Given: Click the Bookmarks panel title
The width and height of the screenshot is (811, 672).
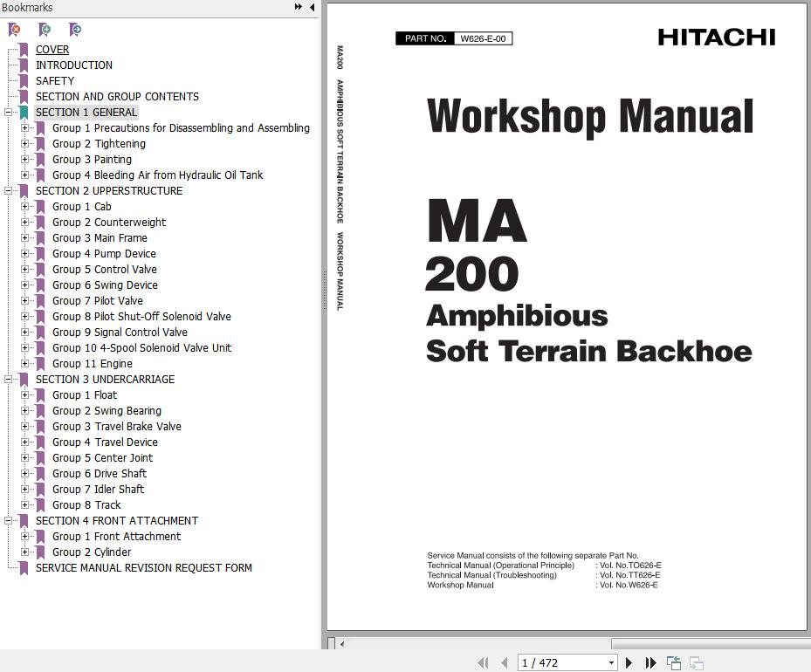Looking at the screenshot, I should point(27,7).
